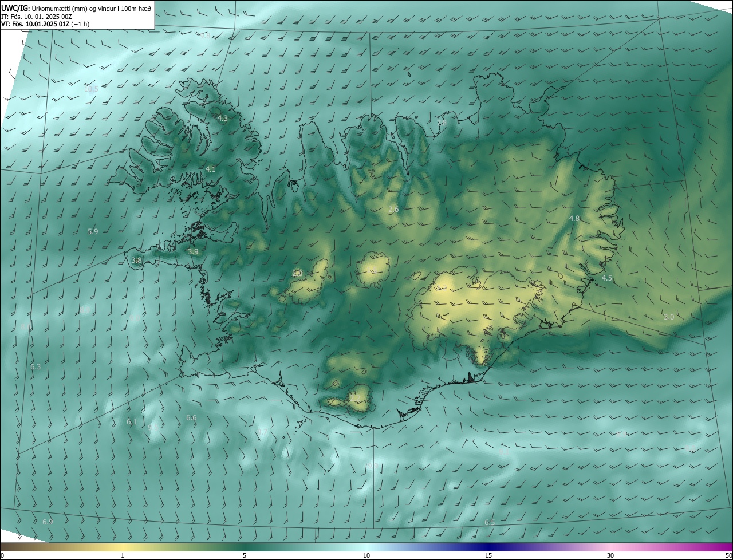Screen dimensions: 733x560
Task: Click the 4.8 value label in east Iceland
Action: [x=574, y=218]
